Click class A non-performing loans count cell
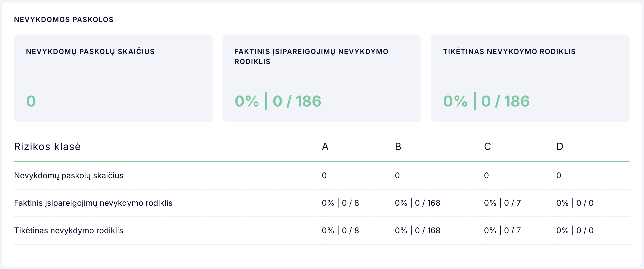 pos(324,175)
